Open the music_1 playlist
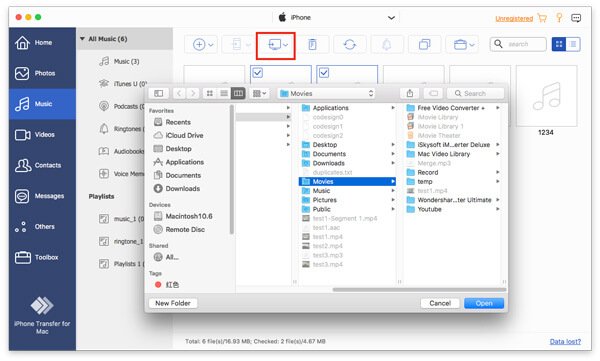The width and height of the screenshot is (600, 361). click(122, 219)
